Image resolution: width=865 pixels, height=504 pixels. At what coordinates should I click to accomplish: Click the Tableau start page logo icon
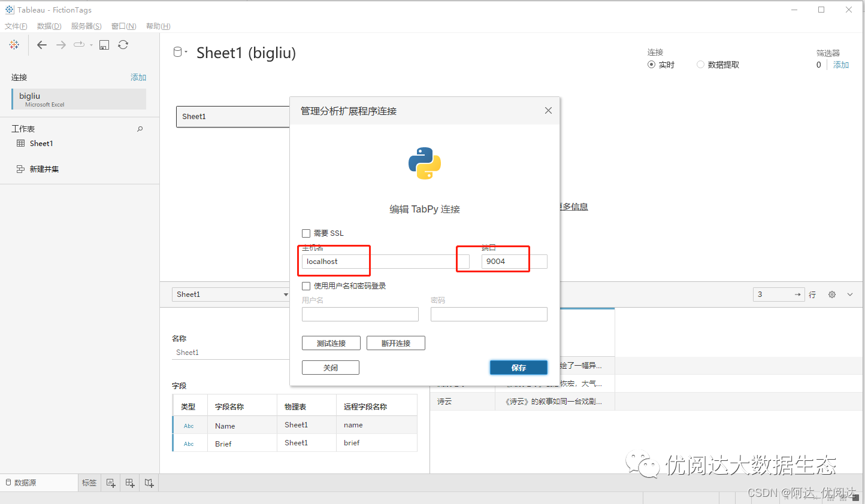click(x=14, y=45)
